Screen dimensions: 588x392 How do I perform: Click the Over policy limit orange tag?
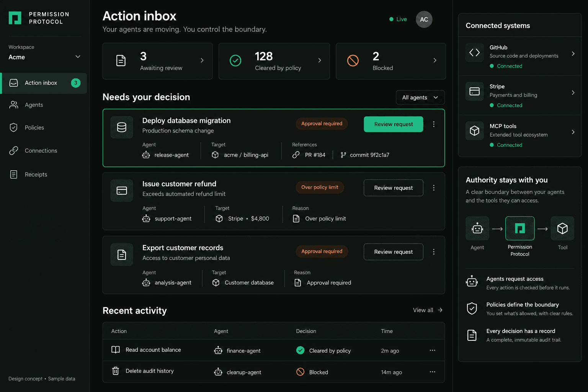pos(320,187)
